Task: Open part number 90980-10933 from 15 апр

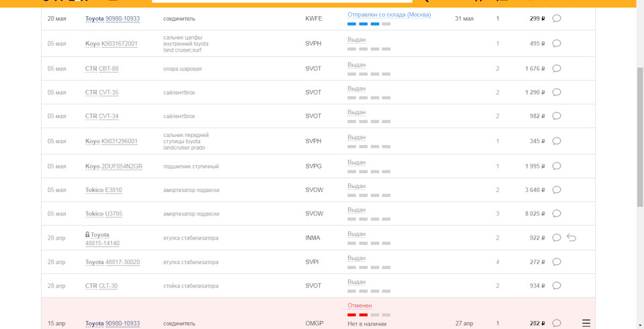Action: click(x=122, y=324)
